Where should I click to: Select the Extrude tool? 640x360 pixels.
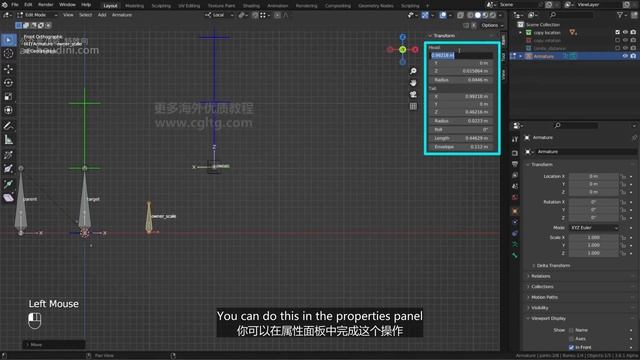[9, 184]
